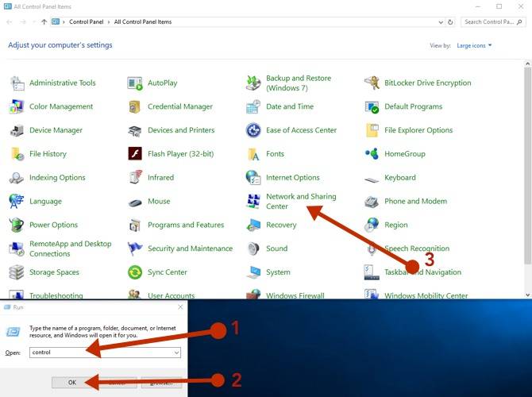Open Backup and Restore icon
Image resolution: width=532 pixels, height=397 pixels.
click(x=253, y=83)
